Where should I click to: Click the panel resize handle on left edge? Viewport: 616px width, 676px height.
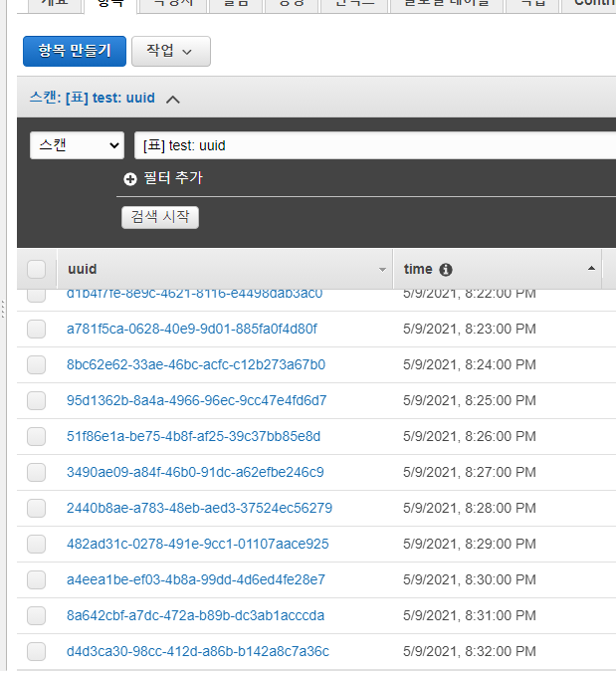3,310
